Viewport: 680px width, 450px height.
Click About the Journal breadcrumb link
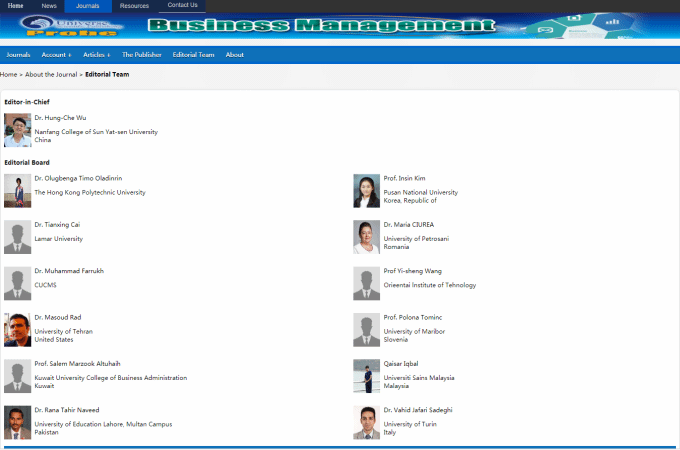[51, 75]
